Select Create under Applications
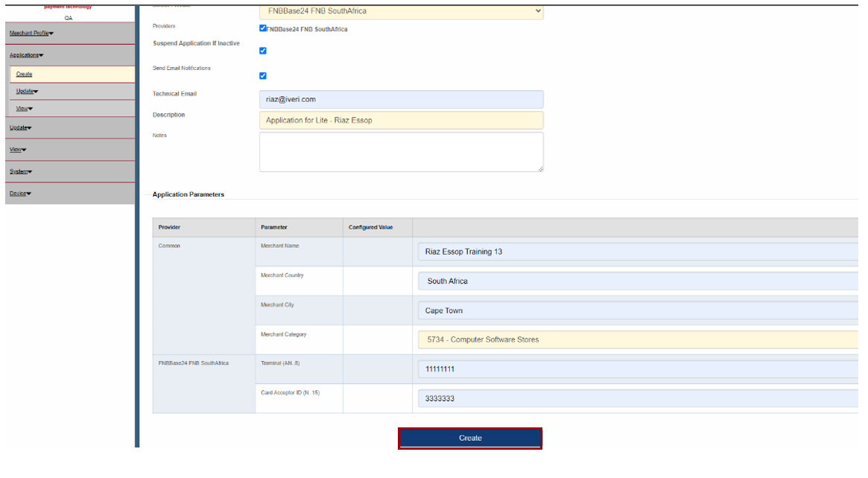 25,74
